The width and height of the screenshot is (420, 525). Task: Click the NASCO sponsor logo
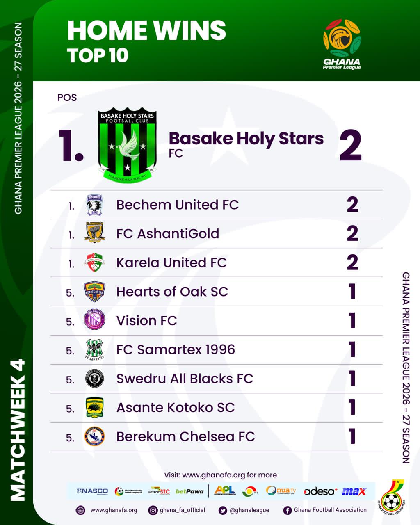tap(92, 491)
